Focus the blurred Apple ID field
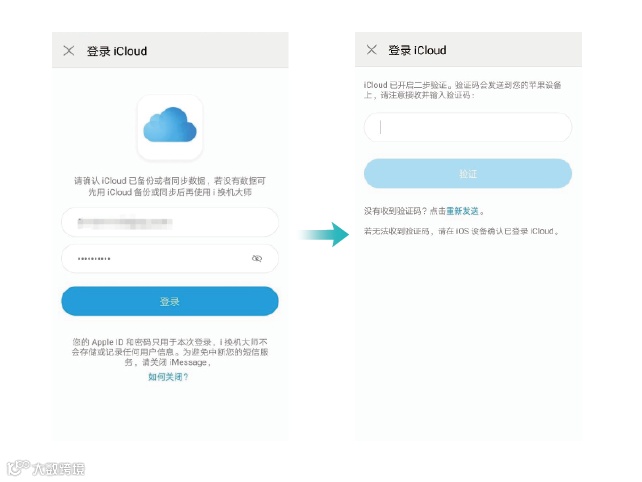 [170, 222]
